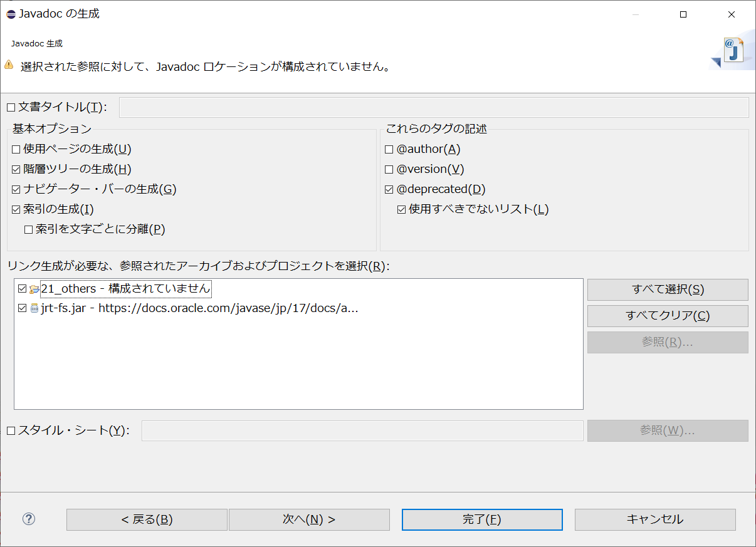Click the Javadoc wizard banner icon

[732, 48]
